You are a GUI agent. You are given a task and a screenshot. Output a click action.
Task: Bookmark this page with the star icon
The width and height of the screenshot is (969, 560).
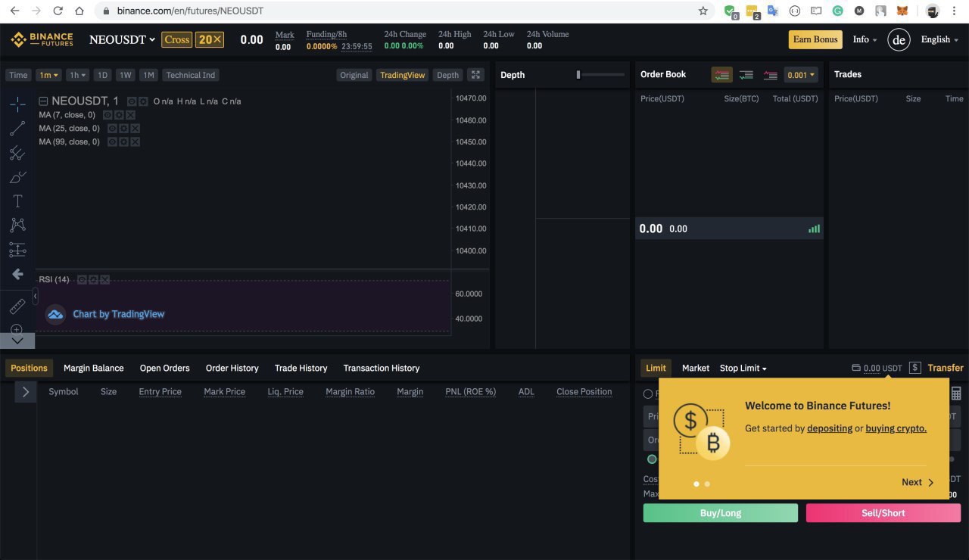coord(703,11)
